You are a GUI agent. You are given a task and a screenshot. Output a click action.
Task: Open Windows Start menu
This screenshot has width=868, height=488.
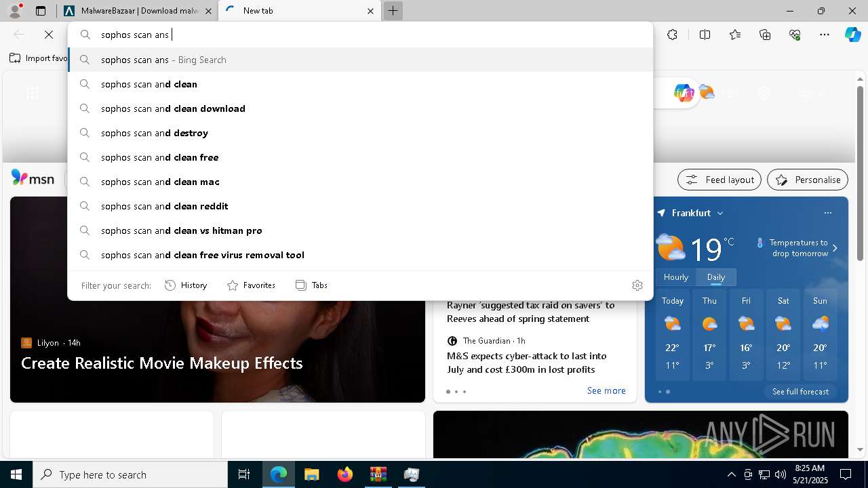(16, 474)
